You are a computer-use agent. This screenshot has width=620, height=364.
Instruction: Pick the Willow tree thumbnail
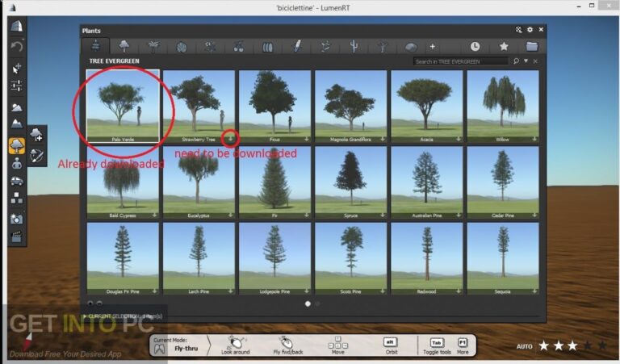pyautogui.click(x=503, y=106)
